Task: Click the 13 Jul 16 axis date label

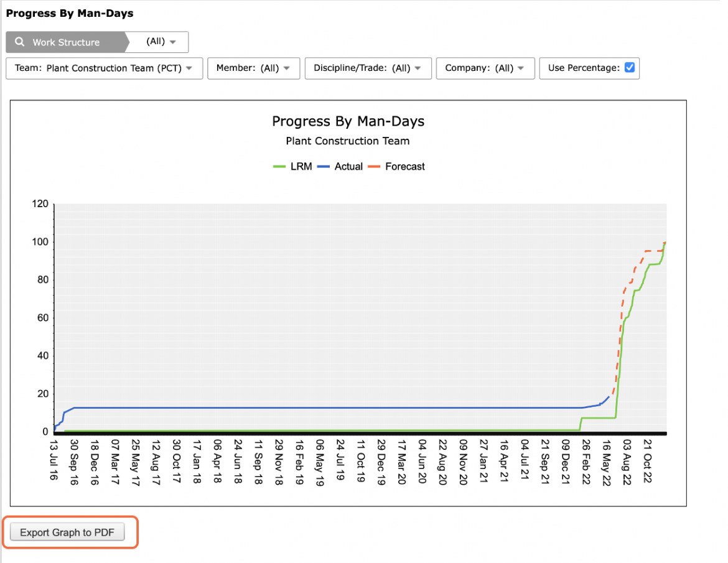Action: [54, 460]
